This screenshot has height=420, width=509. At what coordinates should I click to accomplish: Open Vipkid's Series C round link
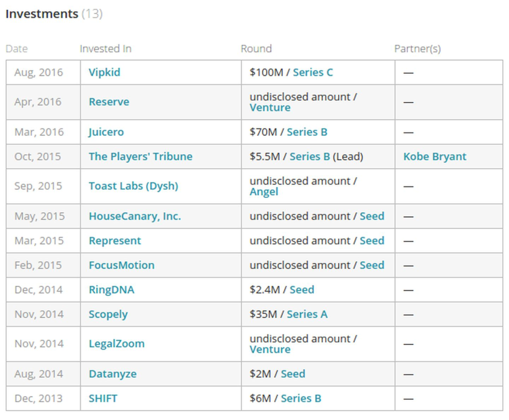[313, 72]
